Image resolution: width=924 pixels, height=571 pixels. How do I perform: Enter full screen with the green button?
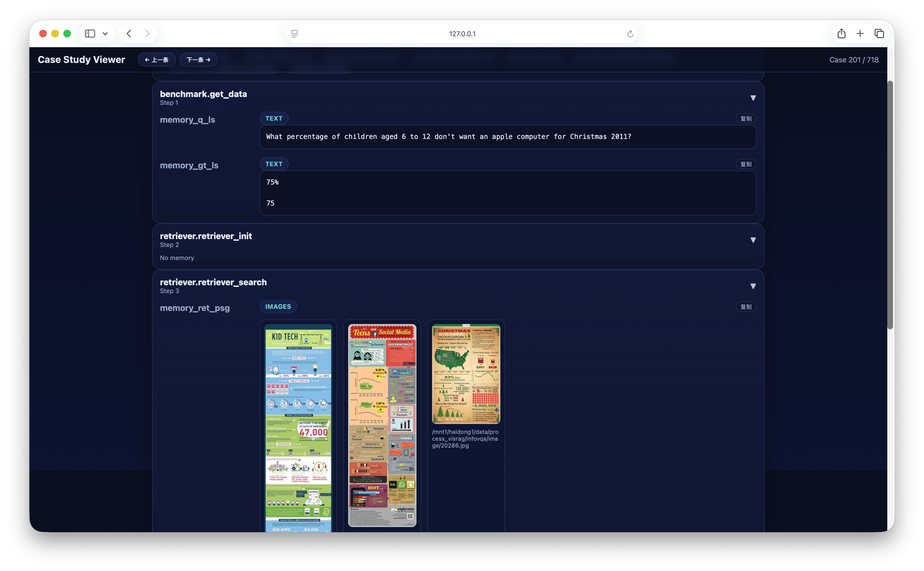click(x=67, y=34)
